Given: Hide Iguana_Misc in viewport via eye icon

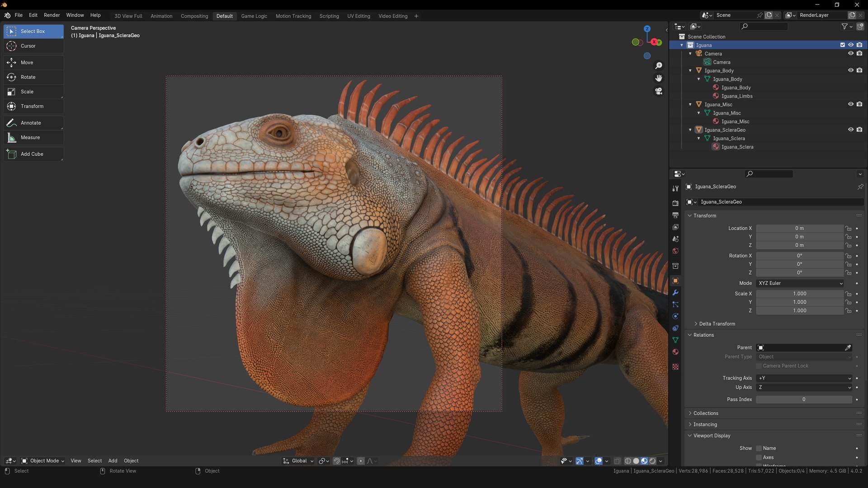Looking at the screenshot, I should [x=851, y=104].
